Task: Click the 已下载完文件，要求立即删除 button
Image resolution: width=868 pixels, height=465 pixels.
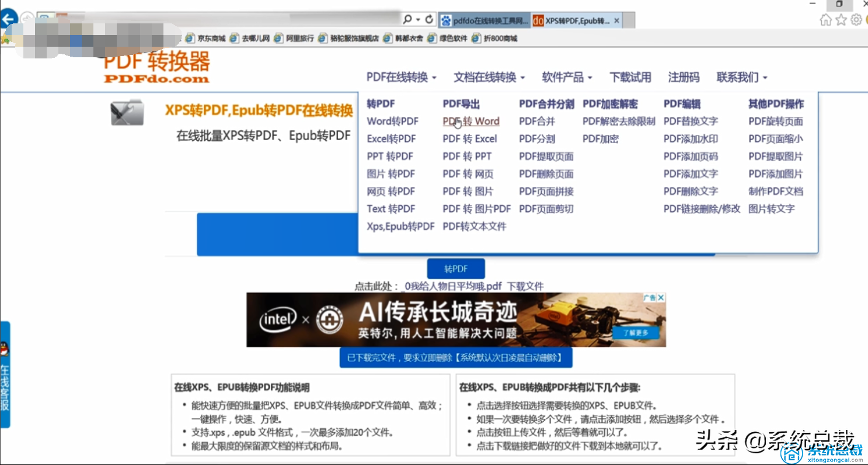Action: (456, 358)
